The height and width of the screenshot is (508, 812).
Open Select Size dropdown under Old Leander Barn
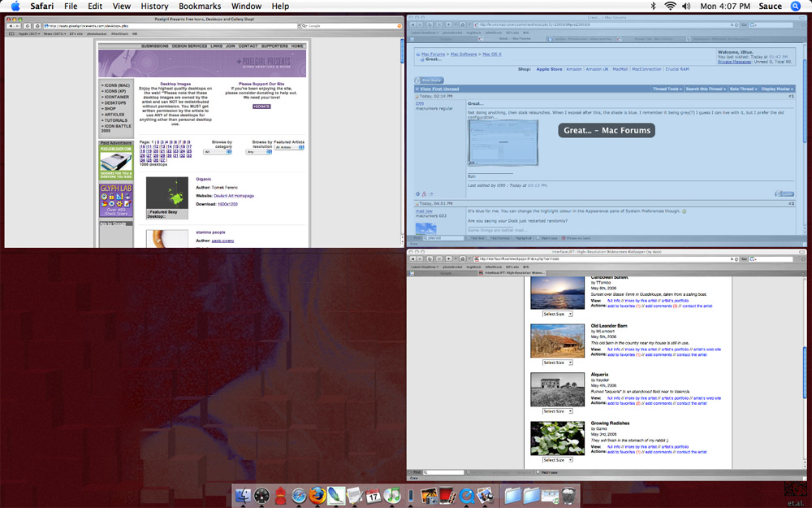[x=557, y=363]
